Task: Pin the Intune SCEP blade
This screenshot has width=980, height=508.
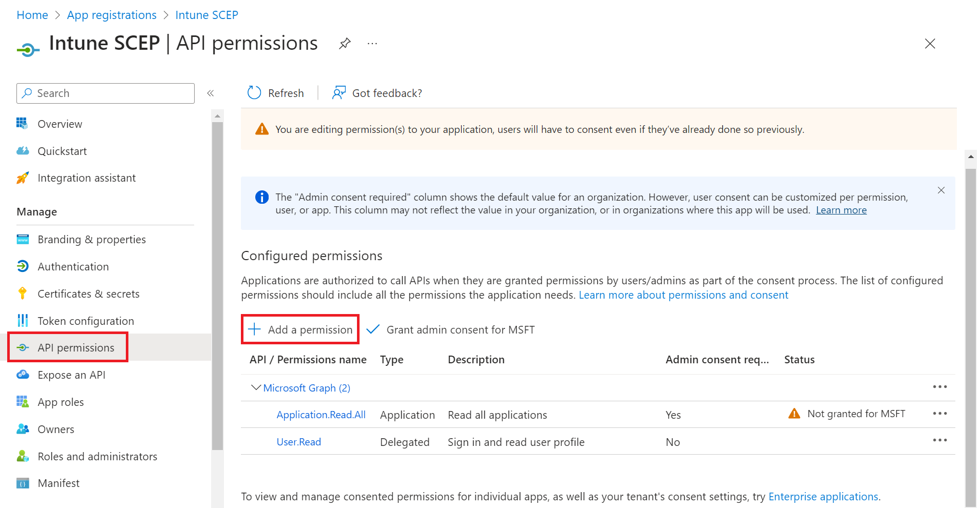Action: click(x=345, y=44)
